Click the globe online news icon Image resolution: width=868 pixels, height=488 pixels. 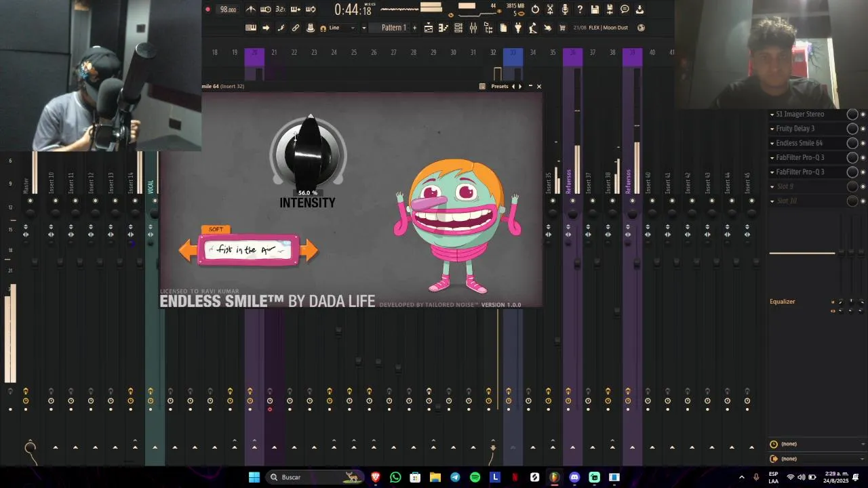[x=642, y=28]
